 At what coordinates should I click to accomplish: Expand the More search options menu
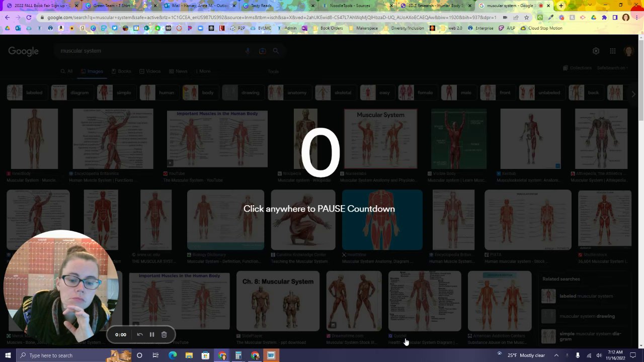tap(203, 71)
